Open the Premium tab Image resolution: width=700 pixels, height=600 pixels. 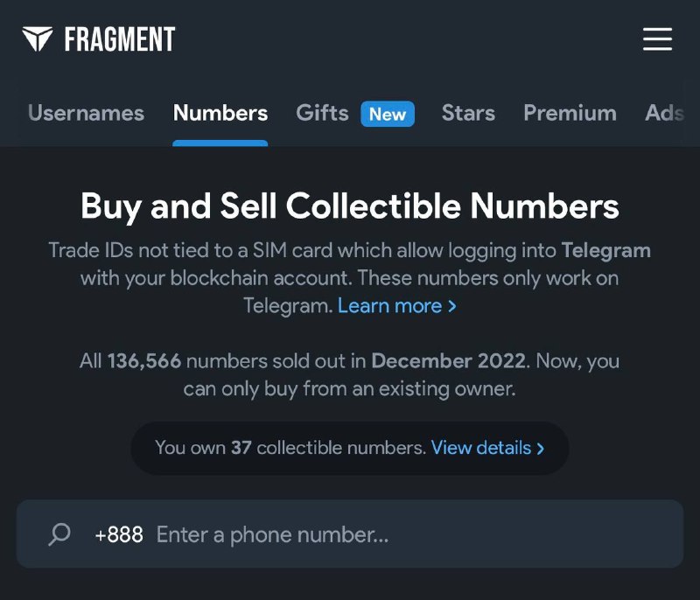(570, 113)
